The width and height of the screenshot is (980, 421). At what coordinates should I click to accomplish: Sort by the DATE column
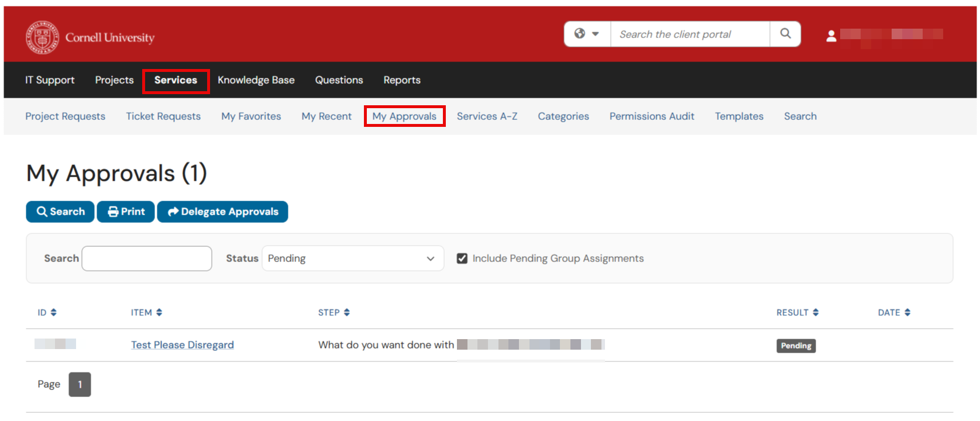tap(894, 313)
